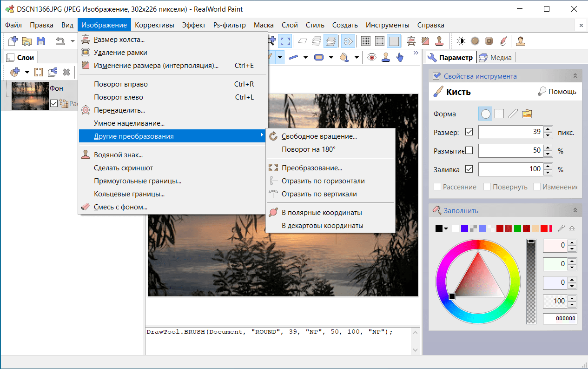
Task: Open the dropdown next to the paint bucket tool
Action: (x=357, y=57)
